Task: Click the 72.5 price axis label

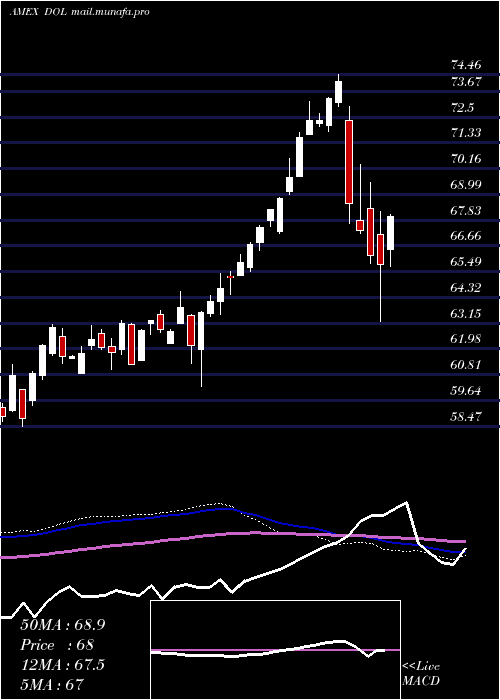Action: pos(462,108)
